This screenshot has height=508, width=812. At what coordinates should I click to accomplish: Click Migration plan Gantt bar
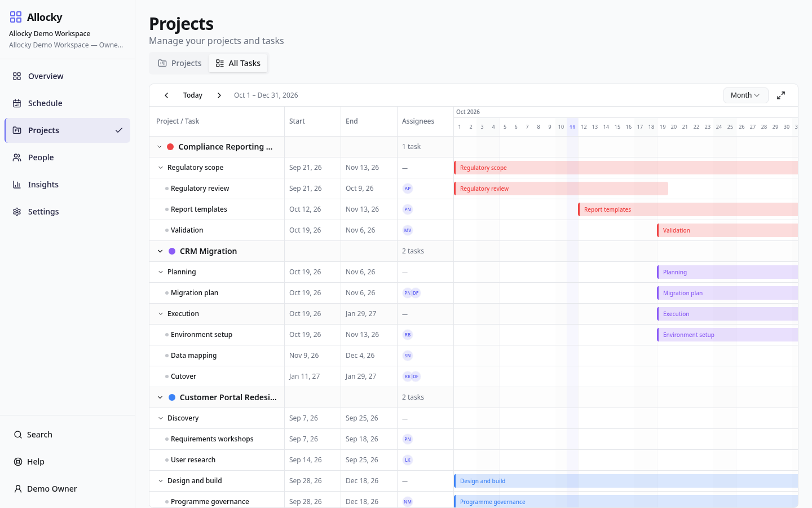727,293
